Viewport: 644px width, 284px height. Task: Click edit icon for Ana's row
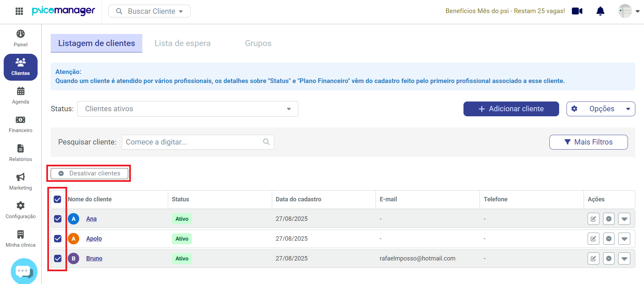pos(593,219)
